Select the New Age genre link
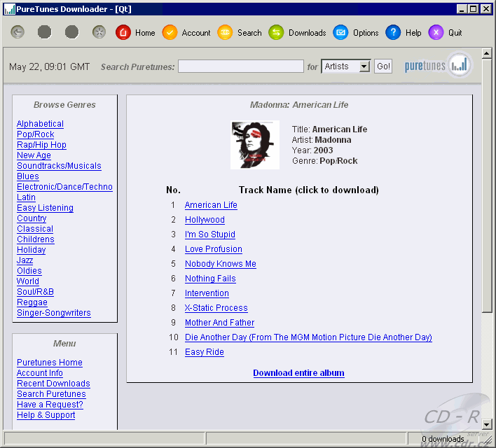 pos(34,155)
